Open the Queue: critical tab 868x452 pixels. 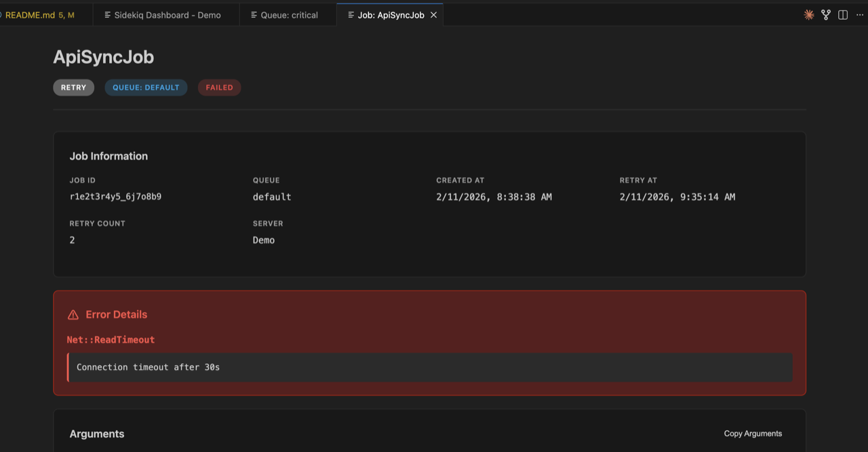click(288, 14)
